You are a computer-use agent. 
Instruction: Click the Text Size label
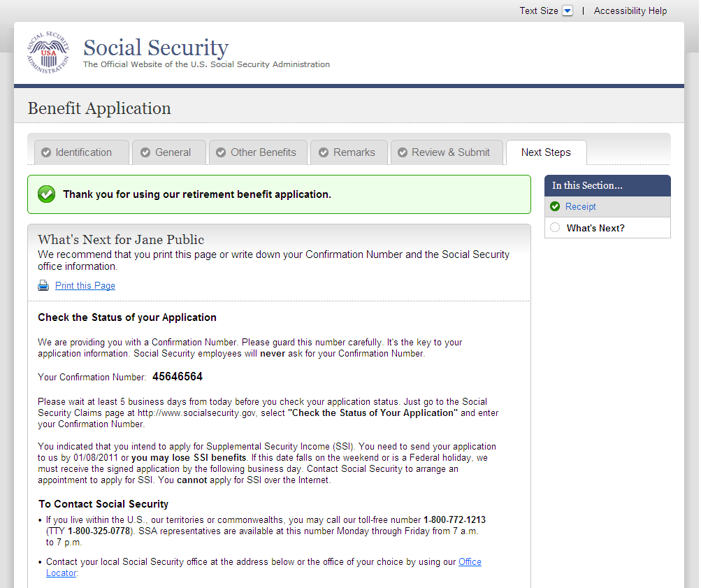(539, 11)
